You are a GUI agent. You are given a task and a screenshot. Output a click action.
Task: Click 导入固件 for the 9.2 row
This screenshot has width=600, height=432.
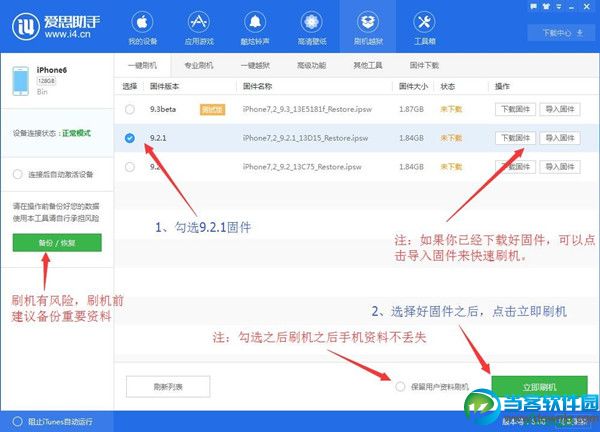coord(560,167)
